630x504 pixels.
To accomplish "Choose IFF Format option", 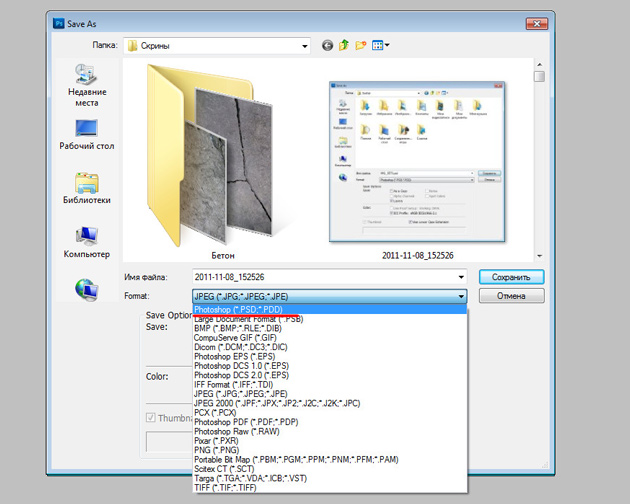I will 329,385.
